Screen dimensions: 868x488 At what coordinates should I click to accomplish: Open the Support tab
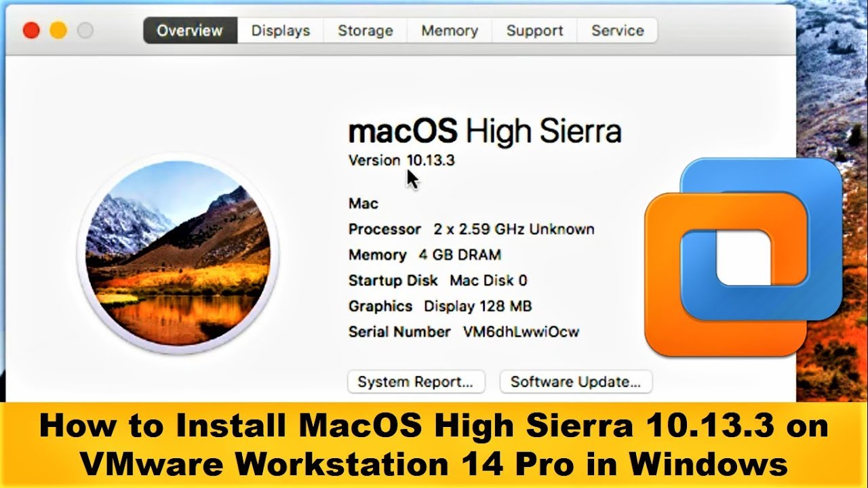pos(534,30)
